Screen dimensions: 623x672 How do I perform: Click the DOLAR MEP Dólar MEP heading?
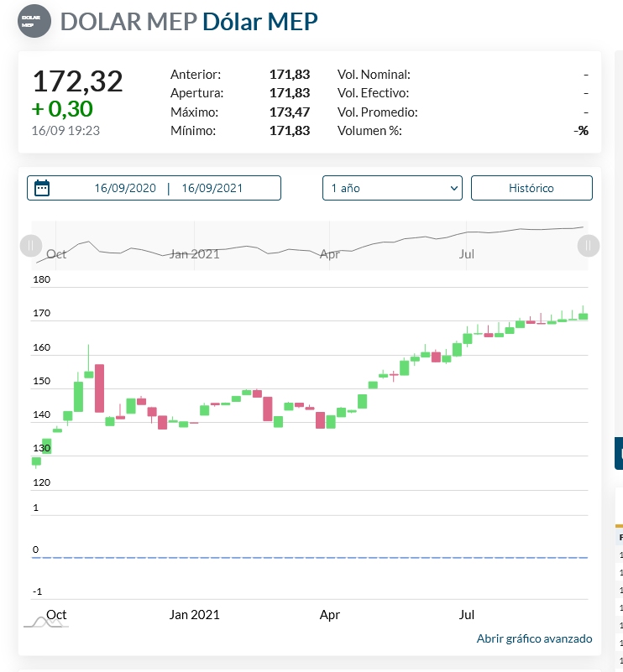click(x=189, y=22)
